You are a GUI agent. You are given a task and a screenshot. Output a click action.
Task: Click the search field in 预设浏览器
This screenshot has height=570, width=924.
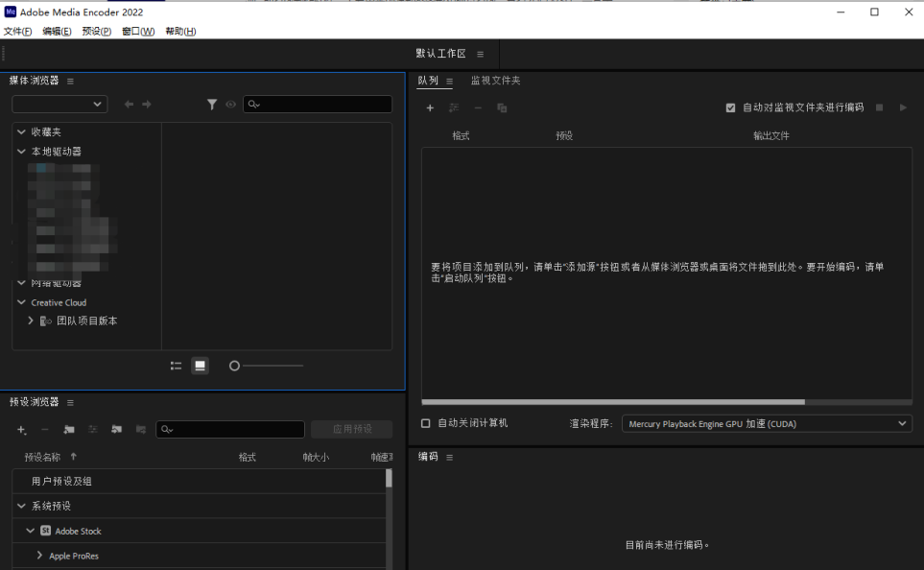coord(230,429)
